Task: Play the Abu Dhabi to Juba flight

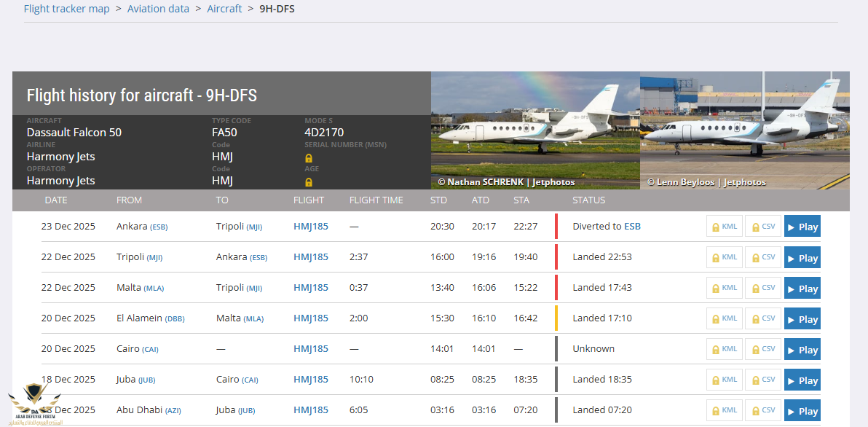Action: click(x=802, y=411)
